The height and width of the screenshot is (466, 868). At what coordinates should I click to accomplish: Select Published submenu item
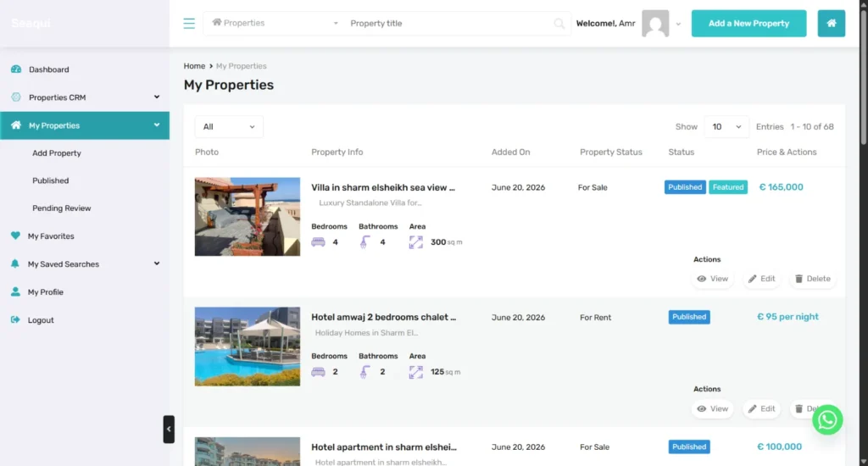point(50,181)
